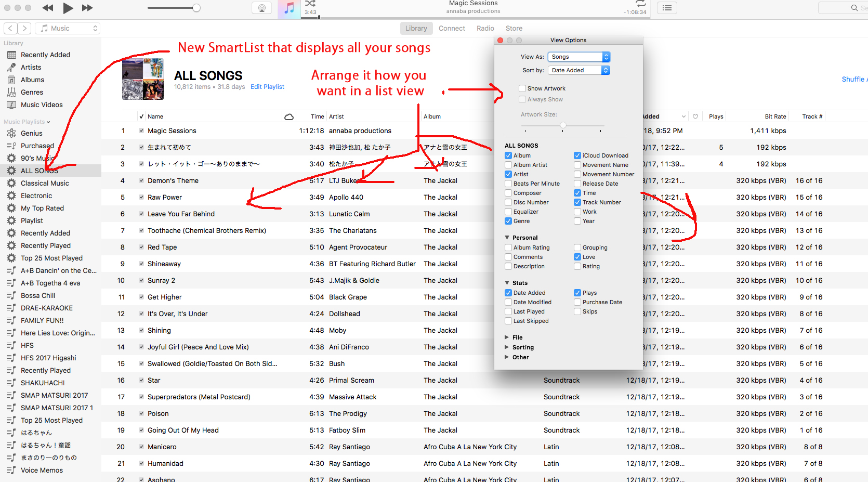Click the Shuffle All link
This screenshot has height=482, width=868.
pos(854,79)
